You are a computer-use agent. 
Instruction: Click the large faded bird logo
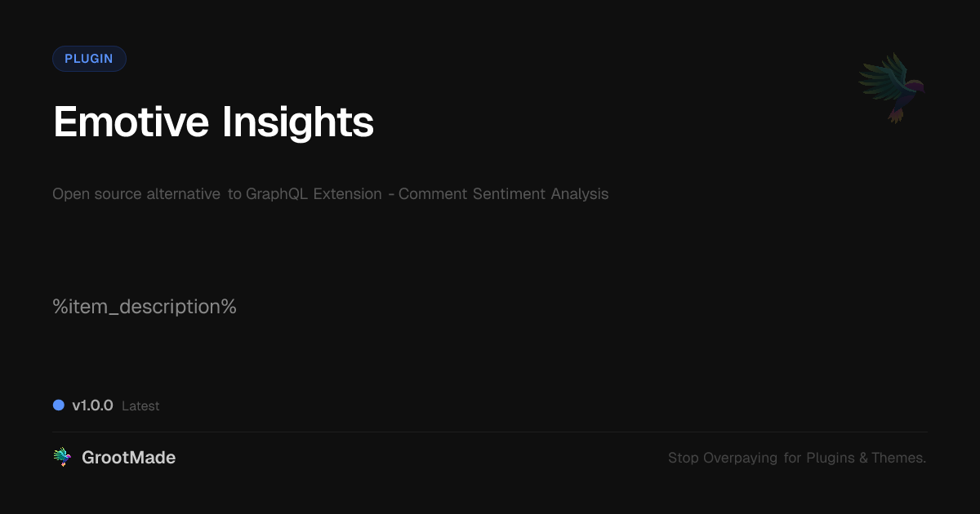point(892,87)
